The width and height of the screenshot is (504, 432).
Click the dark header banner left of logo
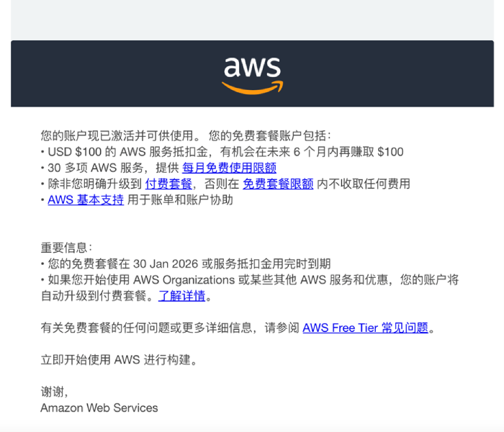tap(108, 74)
